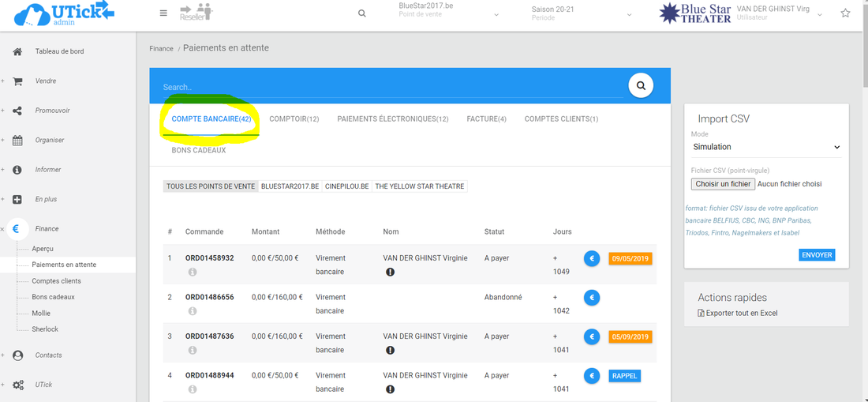Click the Search input field in blue bar
This screenshot has height=402, width=868.
click(391, 87)
